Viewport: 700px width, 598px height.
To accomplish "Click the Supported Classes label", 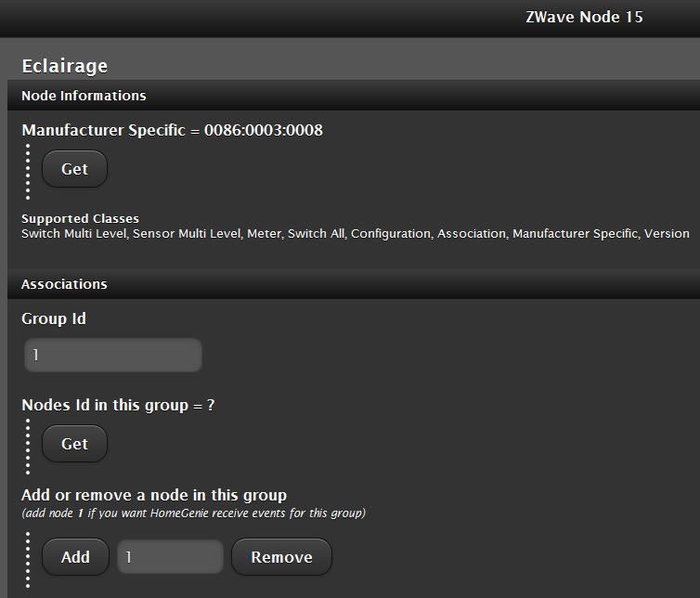I will pos(80,219).
